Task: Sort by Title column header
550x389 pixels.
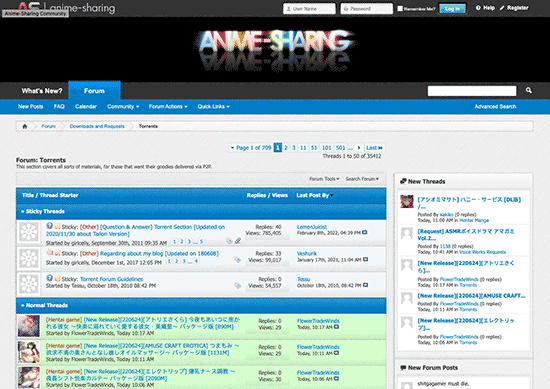Action: (28, 195)
